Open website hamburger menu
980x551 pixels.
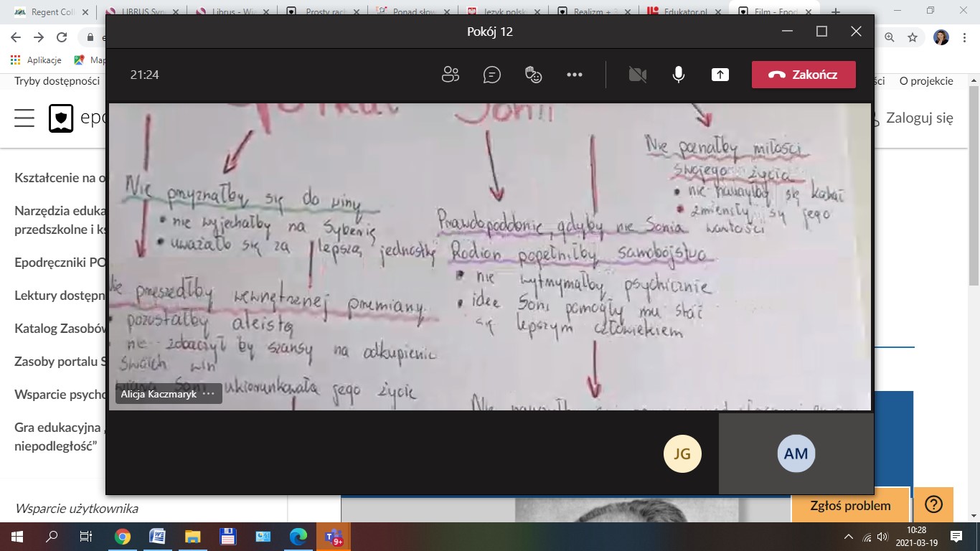pyautogui.click(x=24, y=118)
